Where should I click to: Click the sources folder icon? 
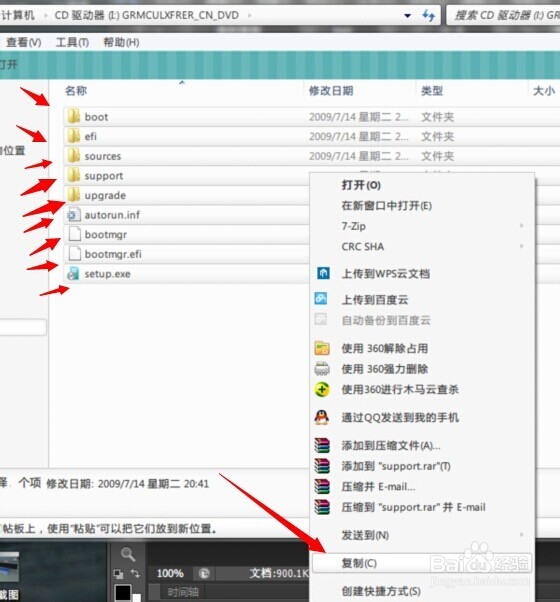click(74, 155)
